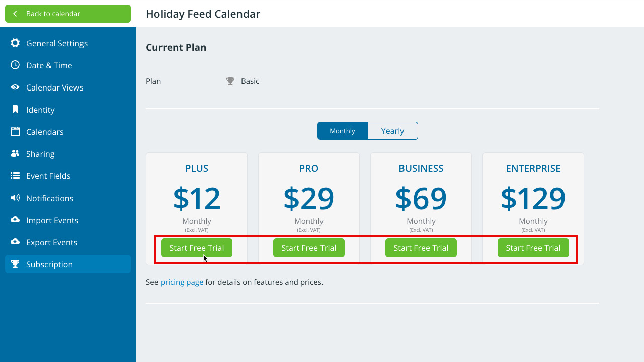The height and width of the screenshot is (362, 644).
Task: Click the Basic plan trophy icon
Action: point(230,81)
